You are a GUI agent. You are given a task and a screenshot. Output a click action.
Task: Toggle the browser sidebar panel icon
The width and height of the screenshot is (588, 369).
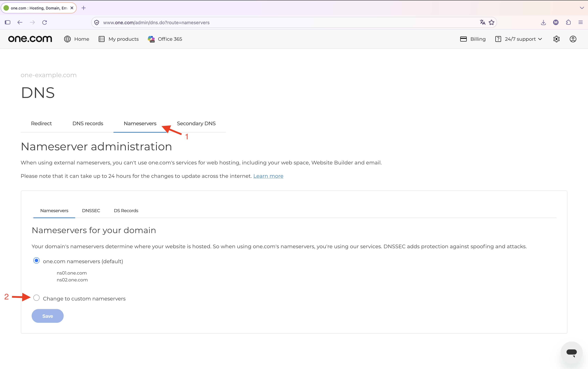coord(8,23)
